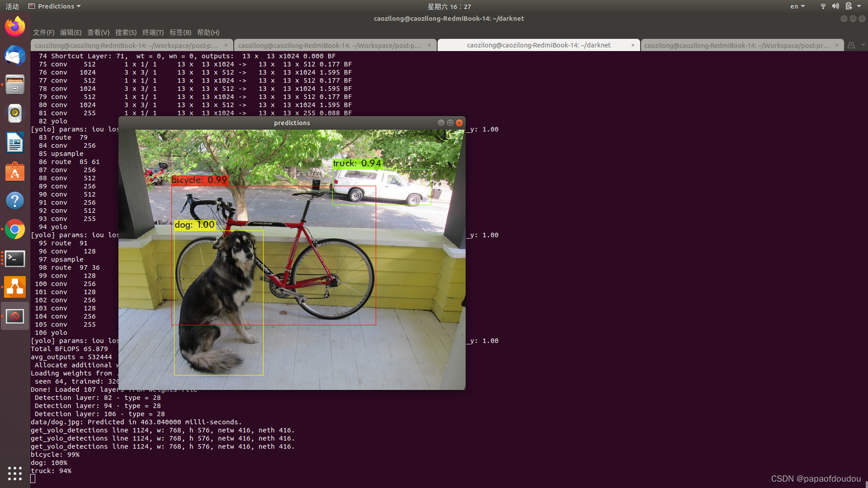Close the first Workspace/post-p terminal tab

(226, 45)
